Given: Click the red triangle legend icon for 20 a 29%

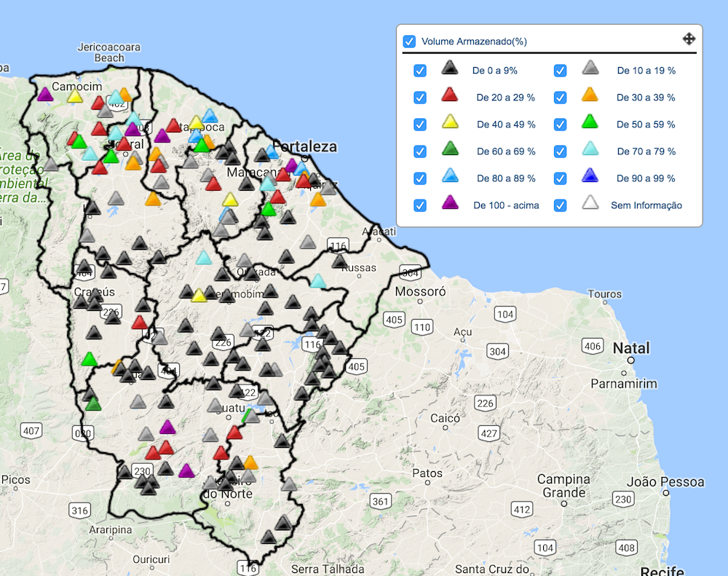Looking at the screenshot, I should pos(450,95).
